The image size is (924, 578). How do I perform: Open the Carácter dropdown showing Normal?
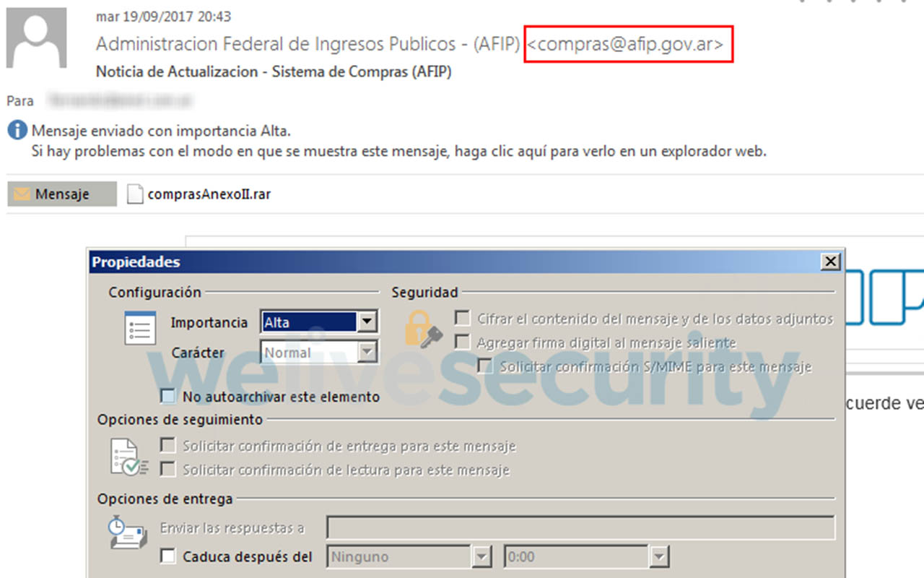367,353
